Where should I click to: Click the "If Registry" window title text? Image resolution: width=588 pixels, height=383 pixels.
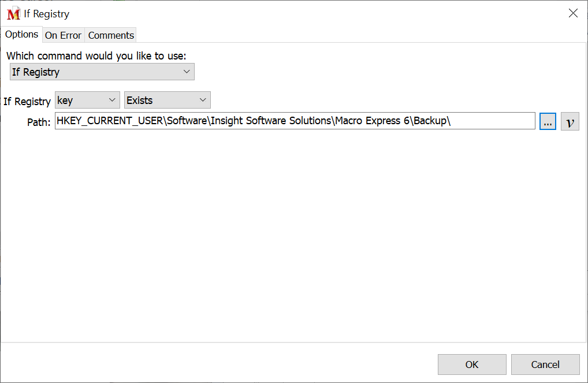[x=46, y=14]
